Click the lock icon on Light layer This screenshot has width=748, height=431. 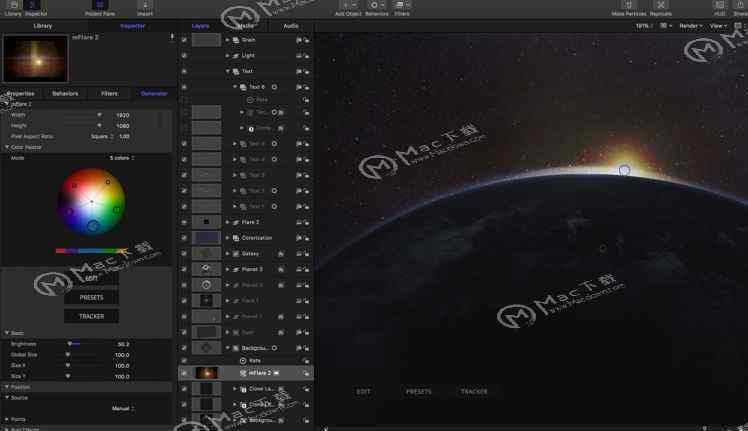[x=306, y=56]
